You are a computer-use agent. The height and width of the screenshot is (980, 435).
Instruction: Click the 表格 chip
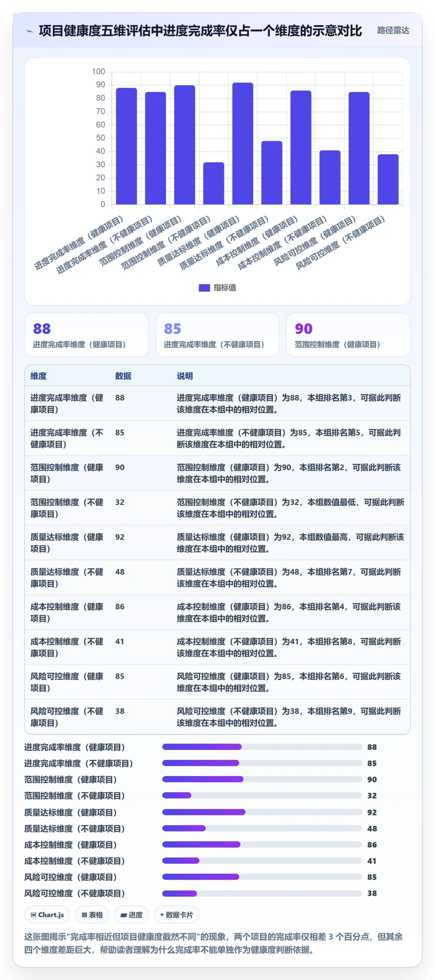click(x=92, y=915)
